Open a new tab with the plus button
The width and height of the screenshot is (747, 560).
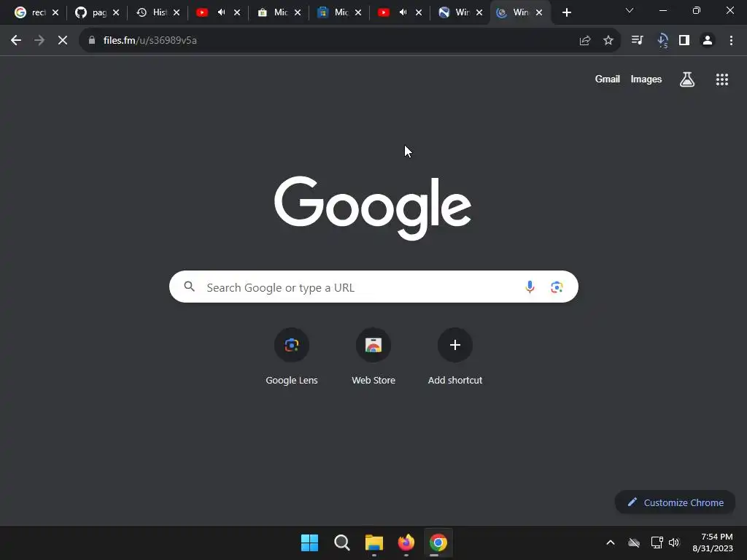[x=566, y=12]
